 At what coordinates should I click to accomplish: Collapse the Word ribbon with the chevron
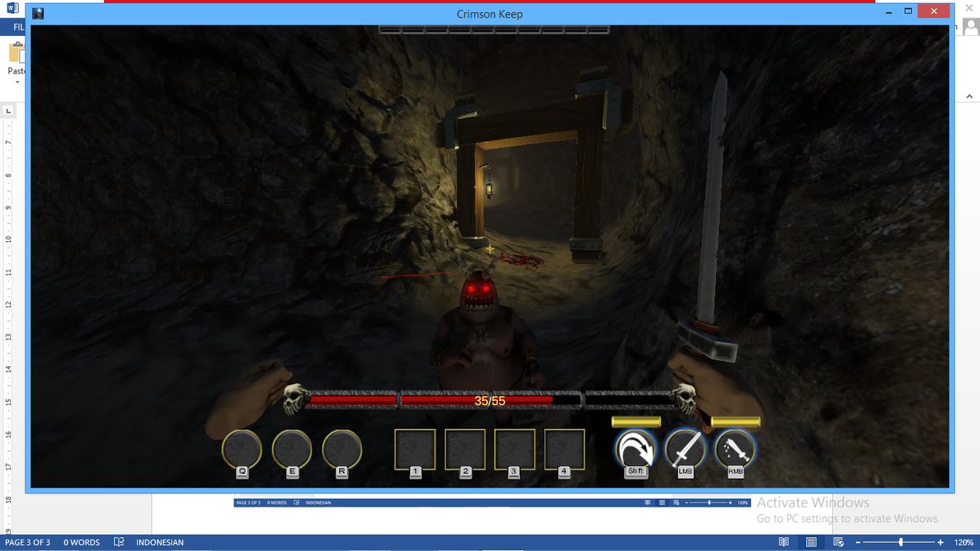coord(969,97)
